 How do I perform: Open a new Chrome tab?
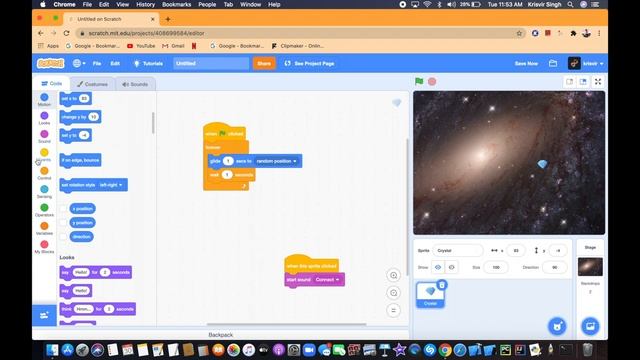click(x=168, y=19)
